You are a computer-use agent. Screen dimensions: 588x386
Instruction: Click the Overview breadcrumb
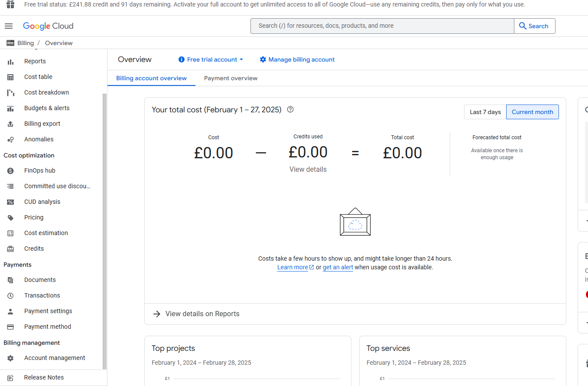click(59, 43)
